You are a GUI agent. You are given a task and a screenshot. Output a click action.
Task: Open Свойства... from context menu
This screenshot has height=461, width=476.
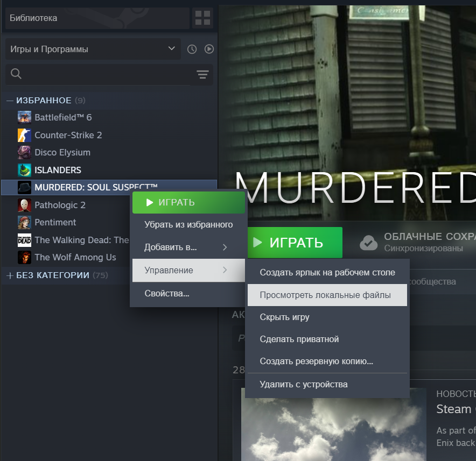(x=188, y=293)
